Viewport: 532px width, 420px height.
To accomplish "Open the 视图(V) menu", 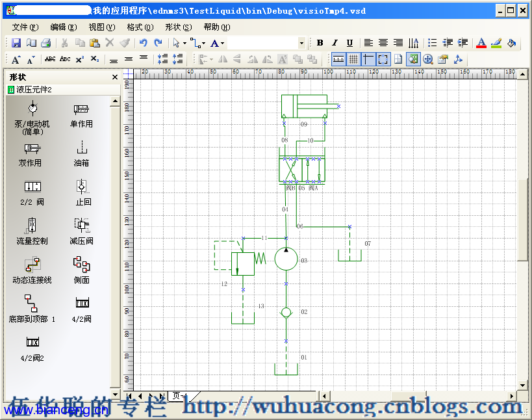I will 102,27.
